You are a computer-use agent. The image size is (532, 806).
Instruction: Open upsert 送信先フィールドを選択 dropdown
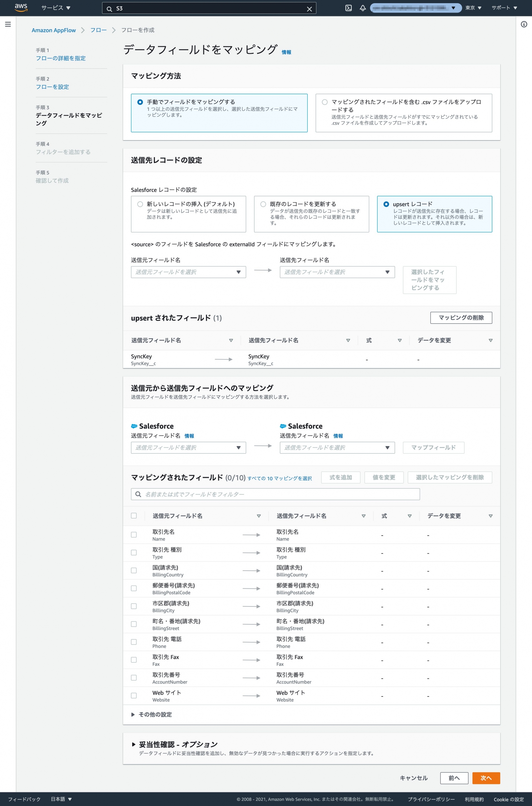tap(337, 272)
